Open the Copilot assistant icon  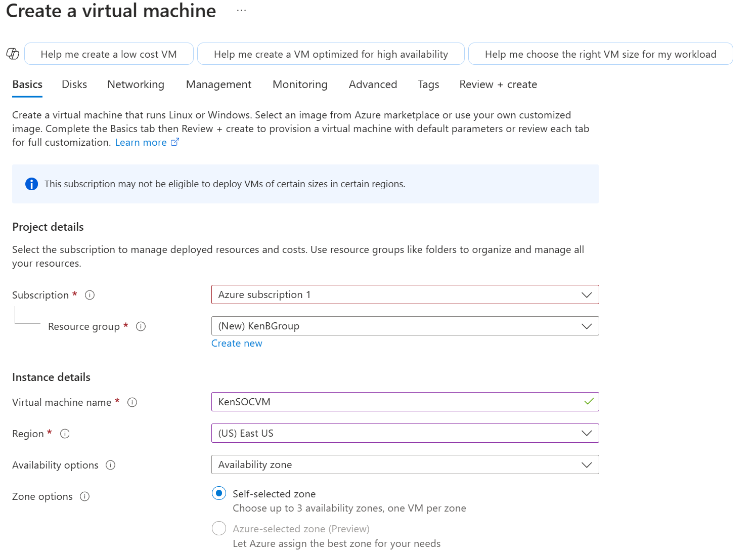coord(13,54)
